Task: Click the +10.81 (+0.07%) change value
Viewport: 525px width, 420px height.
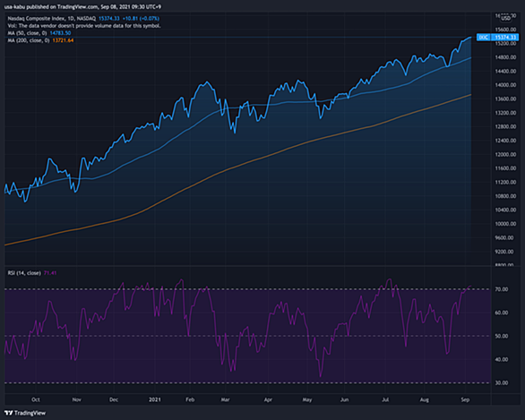Action: (x=141, y=19)
